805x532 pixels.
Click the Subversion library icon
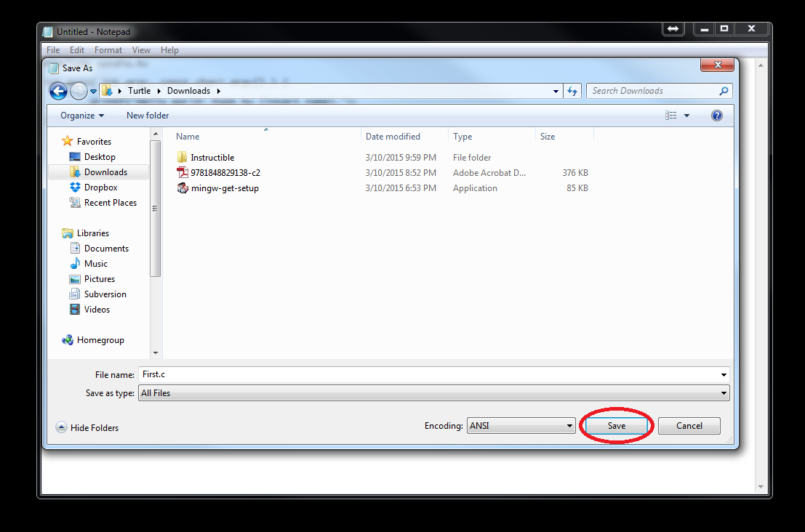(x=75, y=294)
